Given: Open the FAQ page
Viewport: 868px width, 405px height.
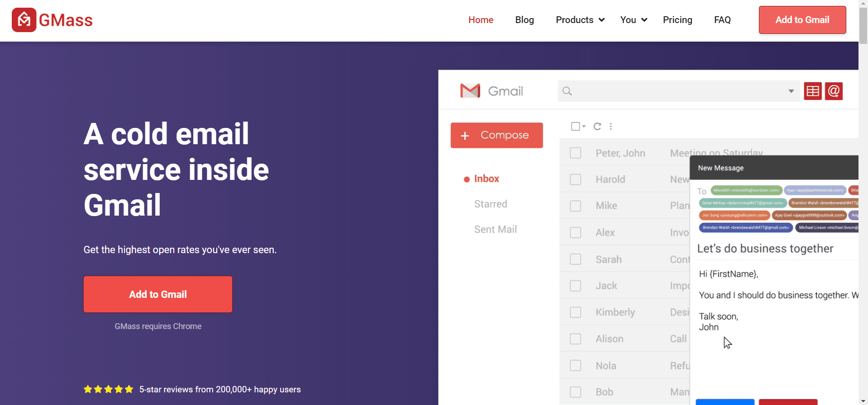Looking at the screenshot, I should point(722,20).
